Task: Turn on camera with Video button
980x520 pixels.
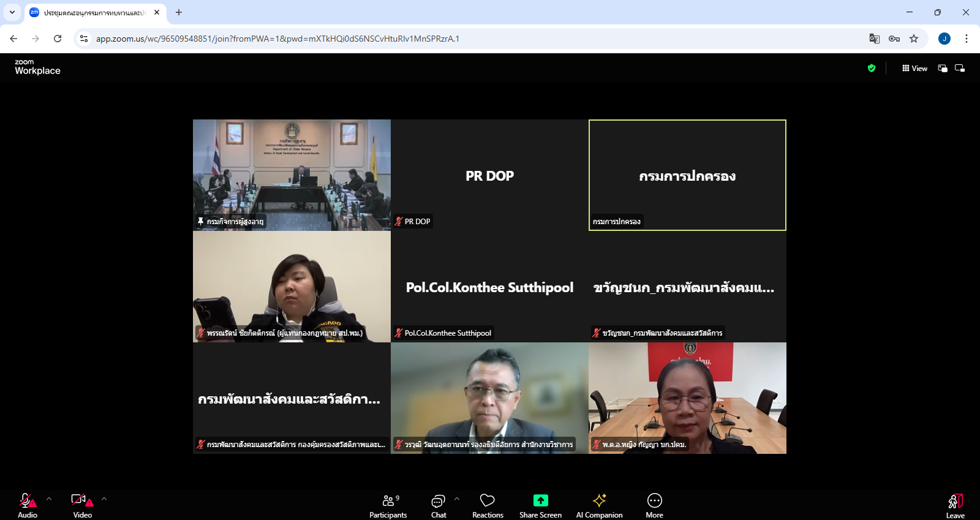Action: pos(82,505)
